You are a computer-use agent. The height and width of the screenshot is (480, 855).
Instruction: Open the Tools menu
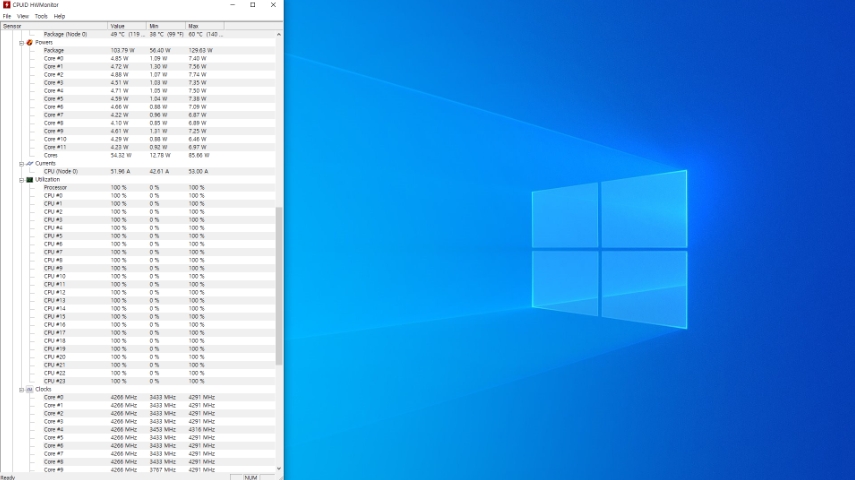(41, 16)
